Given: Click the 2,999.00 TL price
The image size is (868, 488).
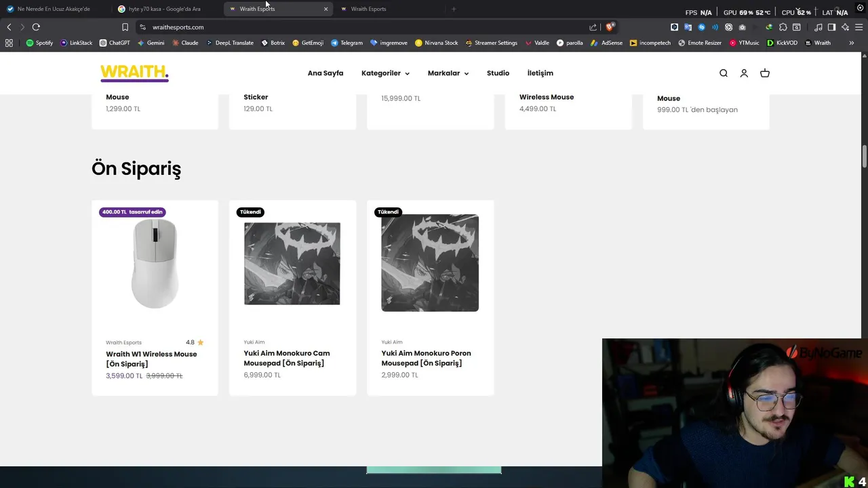Looking at the screenshot, I should [399, 375].
